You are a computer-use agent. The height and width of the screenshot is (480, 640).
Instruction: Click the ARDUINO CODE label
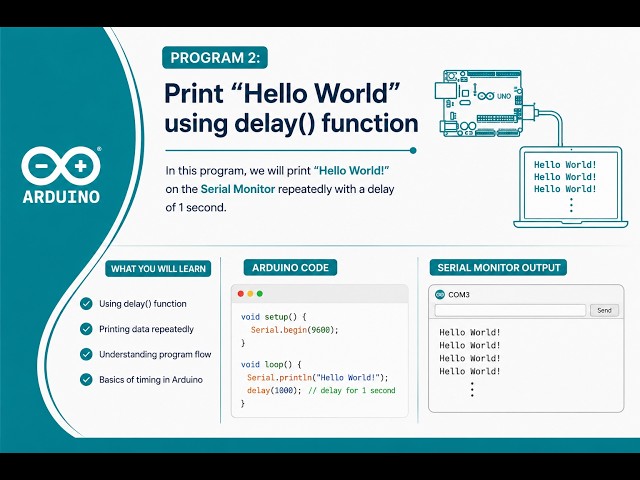coord(290,268)
